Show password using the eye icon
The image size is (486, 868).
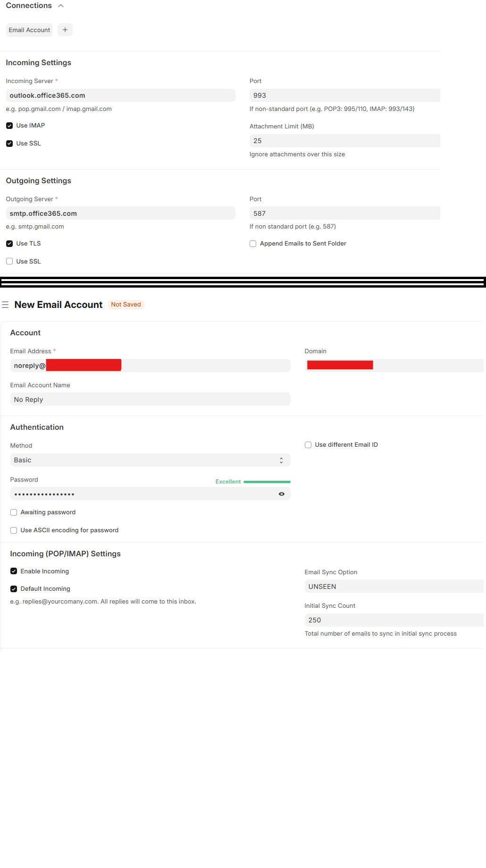click(x=282, y=494)
